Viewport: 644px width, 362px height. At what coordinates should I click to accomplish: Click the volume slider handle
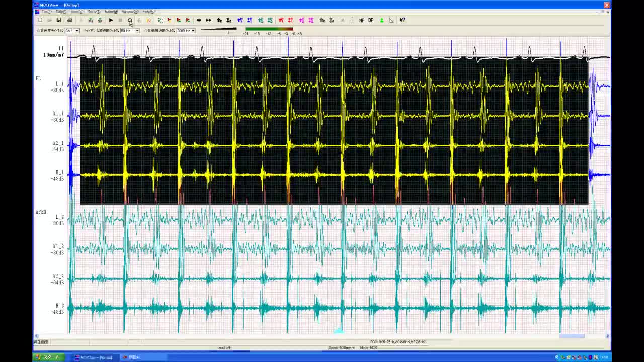[x=228, y=32]
